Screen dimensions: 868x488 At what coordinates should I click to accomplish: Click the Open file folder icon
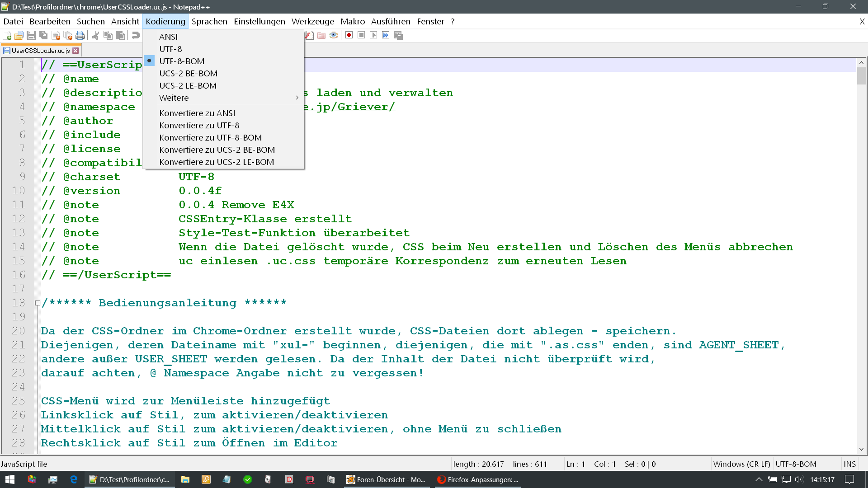coord(19,35)
